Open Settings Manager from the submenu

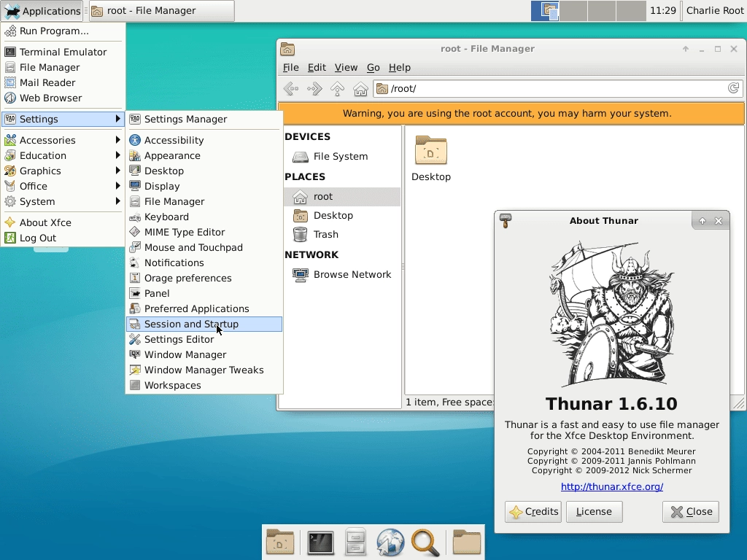204,120
